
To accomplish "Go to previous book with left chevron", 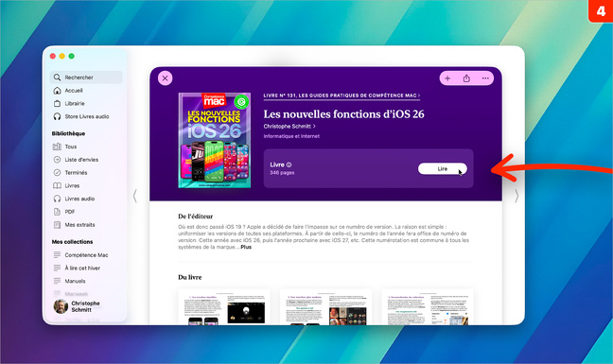I will pos(135,196).
